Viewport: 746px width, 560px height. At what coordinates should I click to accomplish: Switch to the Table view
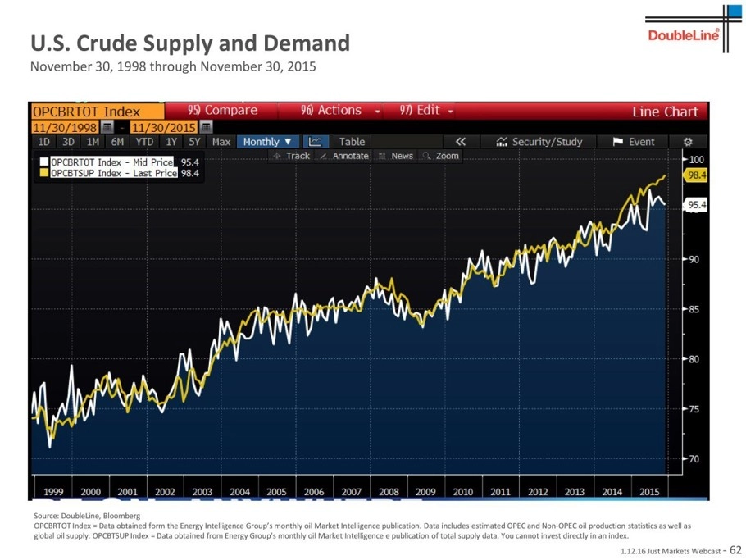click(352, 142)
